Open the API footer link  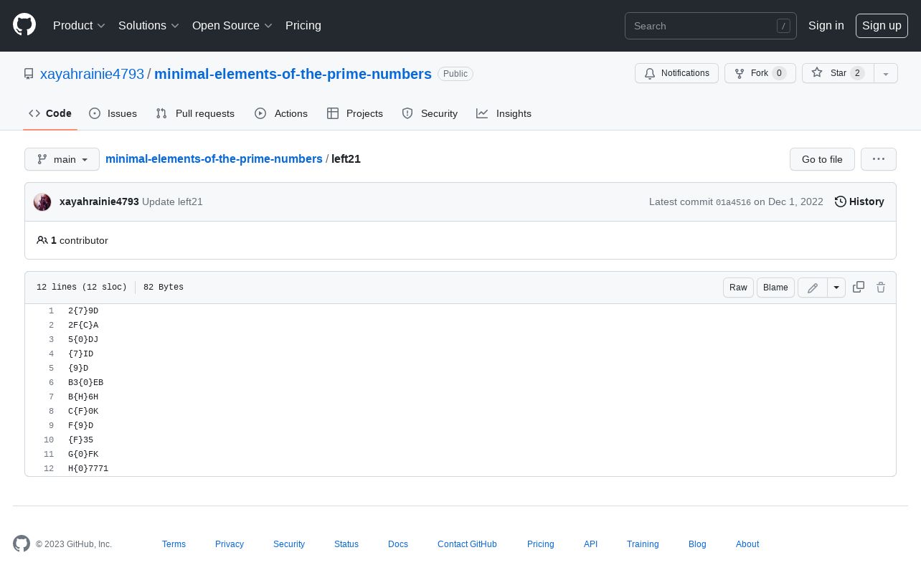pos(590,544)
